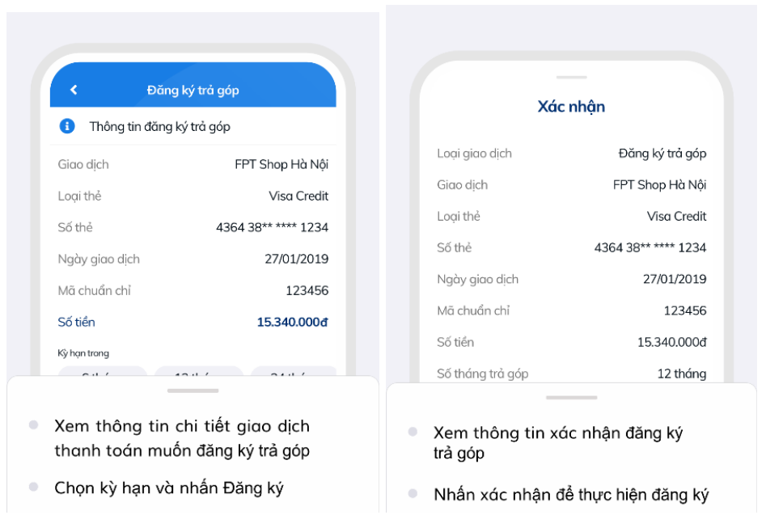The height and width of the screenshot is (532, 766).
Task: Click the Loại giao dịch row label
Action: pos(474,153)
